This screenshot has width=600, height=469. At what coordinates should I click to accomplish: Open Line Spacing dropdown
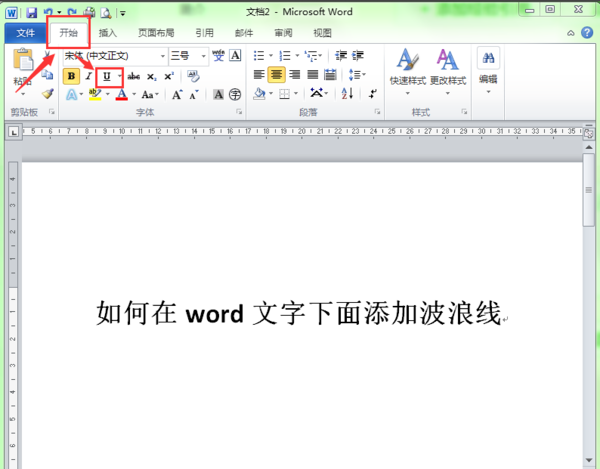(x=357, y=75)
